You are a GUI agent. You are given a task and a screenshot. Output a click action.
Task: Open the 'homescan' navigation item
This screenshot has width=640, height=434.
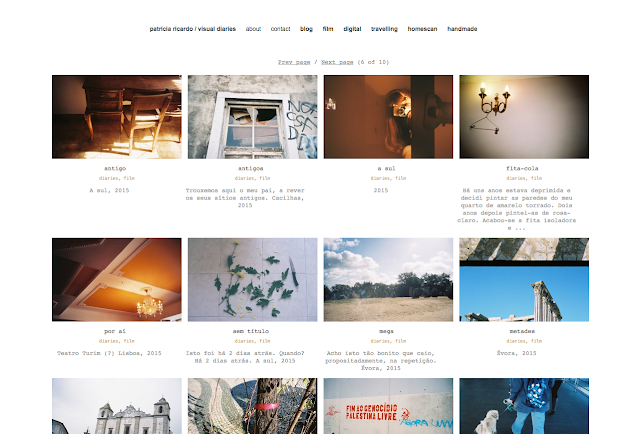pos(422,29)
